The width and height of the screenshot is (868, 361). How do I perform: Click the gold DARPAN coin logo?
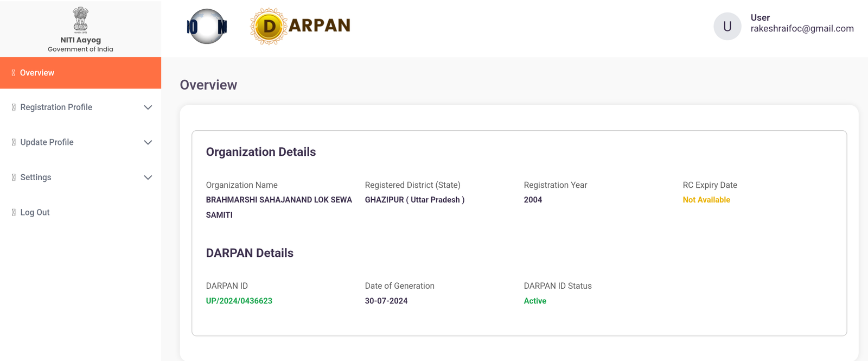coord(269,27)
